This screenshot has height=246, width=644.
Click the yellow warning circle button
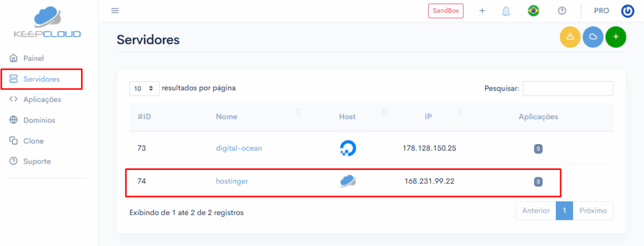570,36
